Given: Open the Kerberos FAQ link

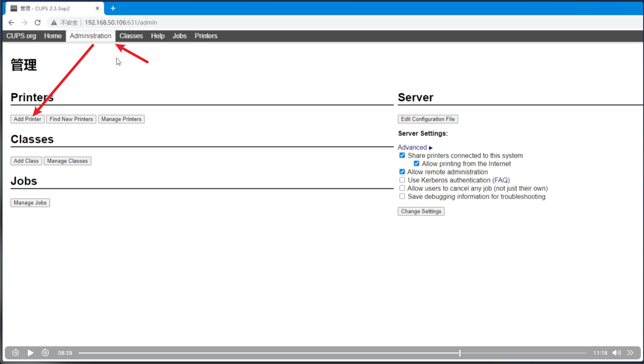Looking at the screenshot, I should click(x=501, y=180).
